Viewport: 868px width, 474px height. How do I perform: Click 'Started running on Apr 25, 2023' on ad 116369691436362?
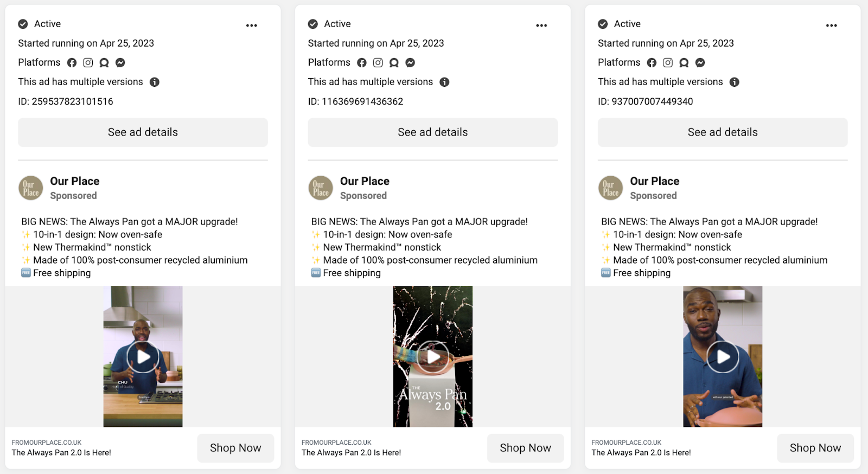(376, 43)
